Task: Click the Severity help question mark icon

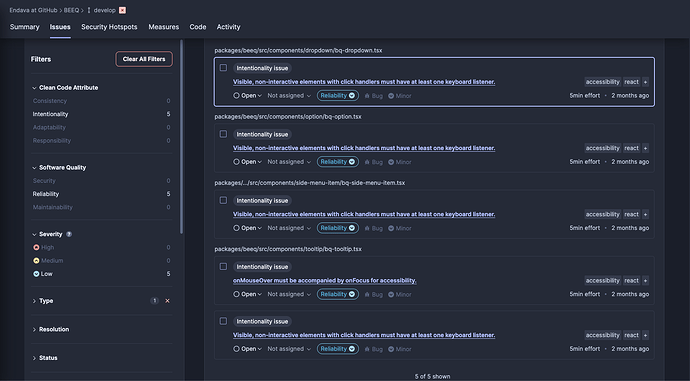Action: (x=69, y=234)
